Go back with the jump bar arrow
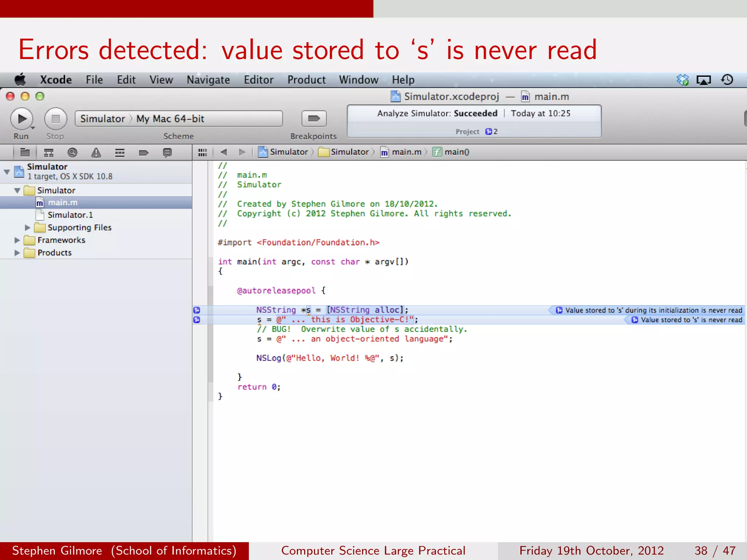Viewport: 747px width, 560px height. (224, 152)
